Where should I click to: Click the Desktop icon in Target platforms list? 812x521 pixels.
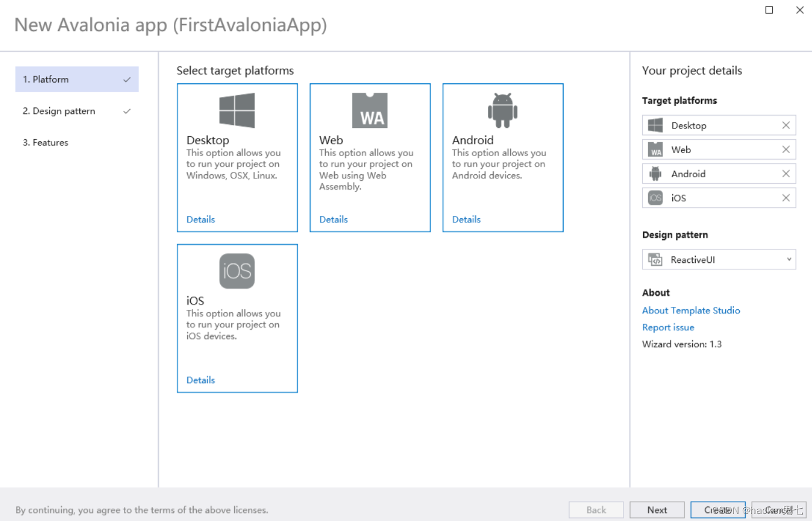click(x=655, y=125)
